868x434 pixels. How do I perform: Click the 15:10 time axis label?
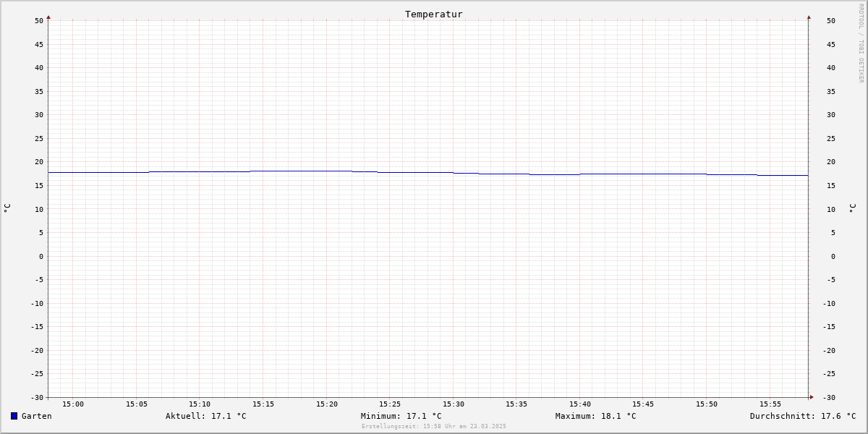[200, 404]
